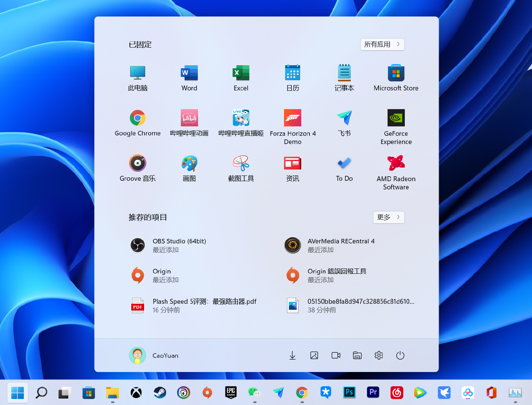Open Settings via the gear icon
Image resolution: width=532 pixels, height=405 pixels.
click(379, 355)
